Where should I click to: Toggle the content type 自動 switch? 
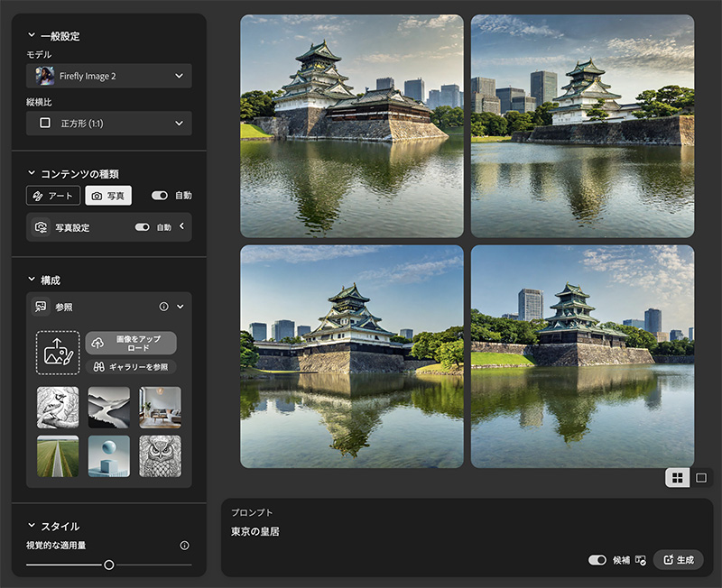(160, 195)
